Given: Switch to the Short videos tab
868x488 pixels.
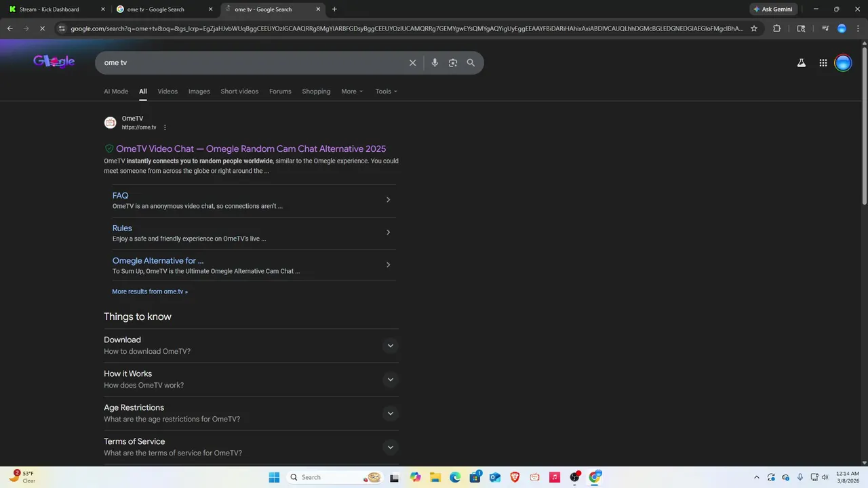Looking at the screenshot, I should point(239,91).
